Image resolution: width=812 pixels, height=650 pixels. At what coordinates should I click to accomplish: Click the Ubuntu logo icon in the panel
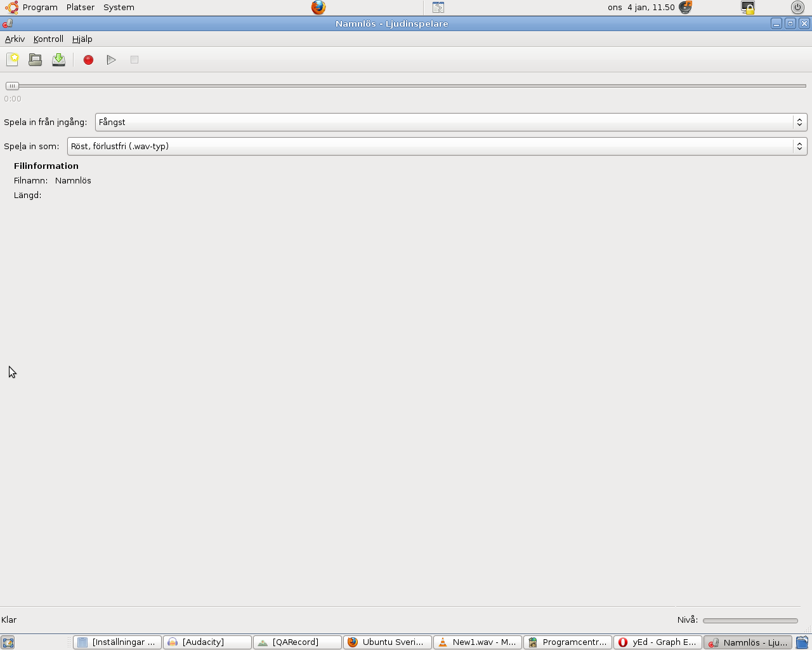click(11, 8)
